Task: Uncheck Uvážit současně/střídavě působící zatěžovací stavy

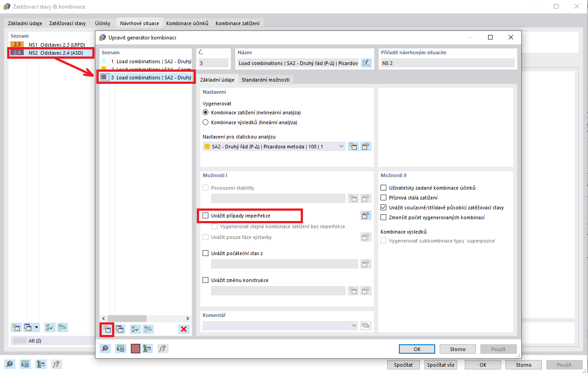Action: 383,208
